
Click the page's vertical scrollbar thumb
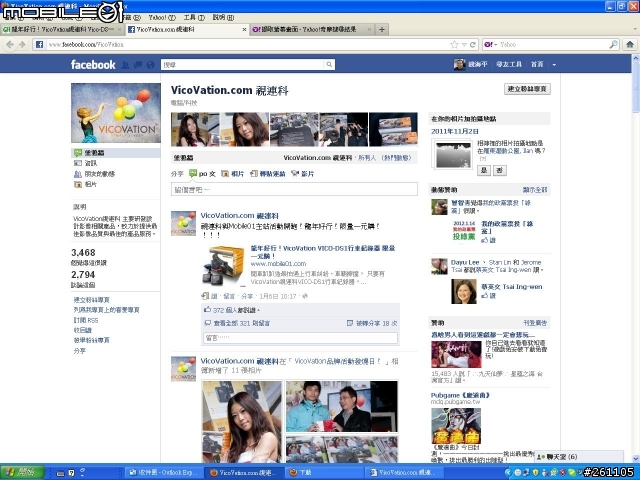636,88
